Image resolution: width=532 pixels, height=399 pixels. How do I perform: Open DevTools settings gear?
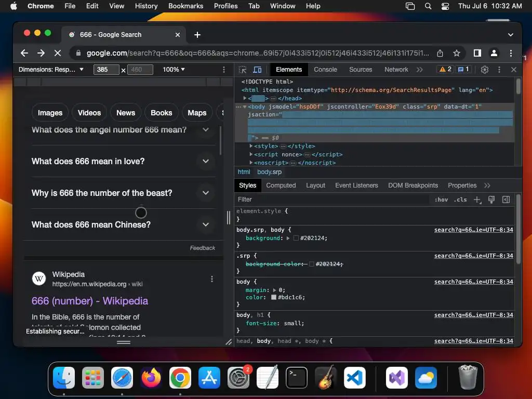point(485,70)
